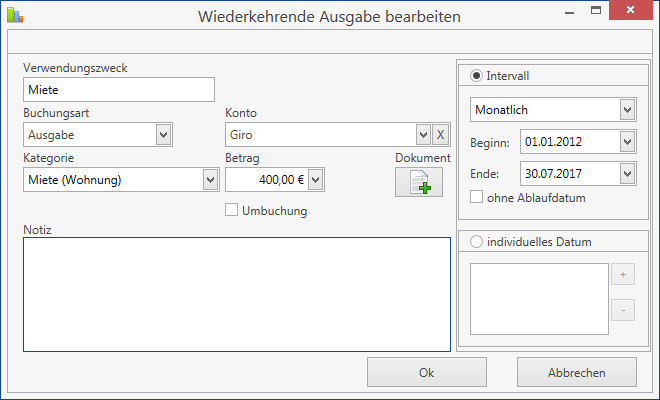
Task: Clear the Konto field with X button
Action: point(440,135)
